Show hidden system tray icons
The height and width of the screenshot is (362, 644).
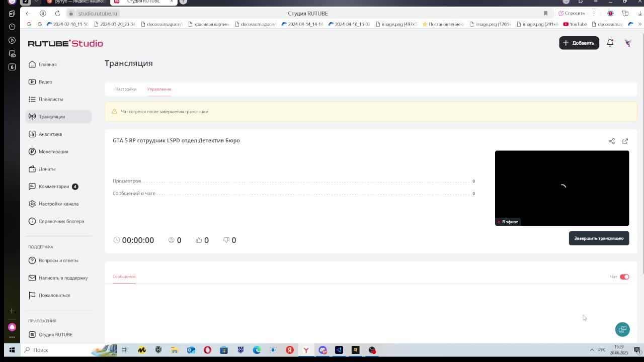pyautogui.click(x=592, y=350)
